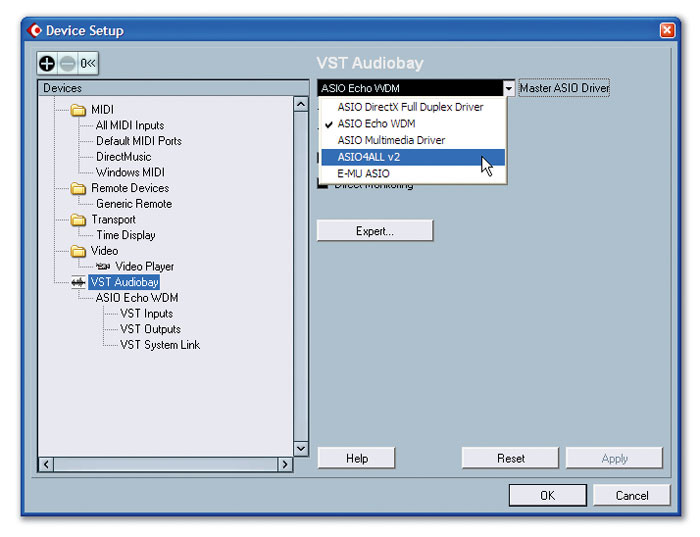Click the Transport folder label
Image resolution: width=700 pixels, height=537 pixels.
113,220
